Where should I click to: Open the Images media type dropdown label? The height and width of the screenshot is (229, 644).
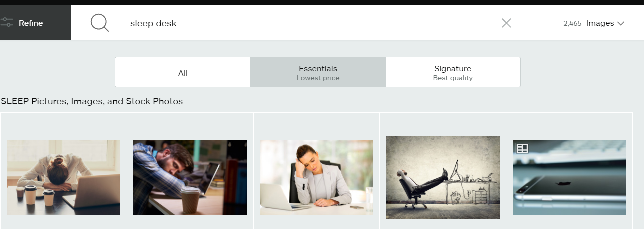coord(600,23)
